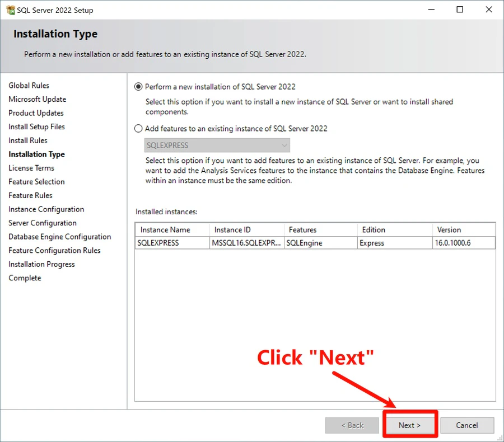The image size is (504, 442).
Task: Click the < Back button
Action: pyautogui.click(x=352, y=425)
